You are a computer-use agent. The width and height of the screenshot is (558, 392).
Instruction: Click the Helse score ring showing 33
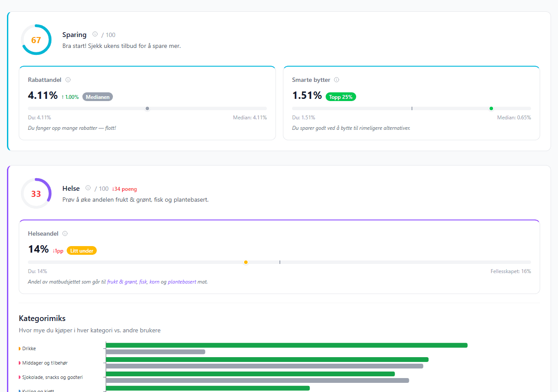[36, 194]
